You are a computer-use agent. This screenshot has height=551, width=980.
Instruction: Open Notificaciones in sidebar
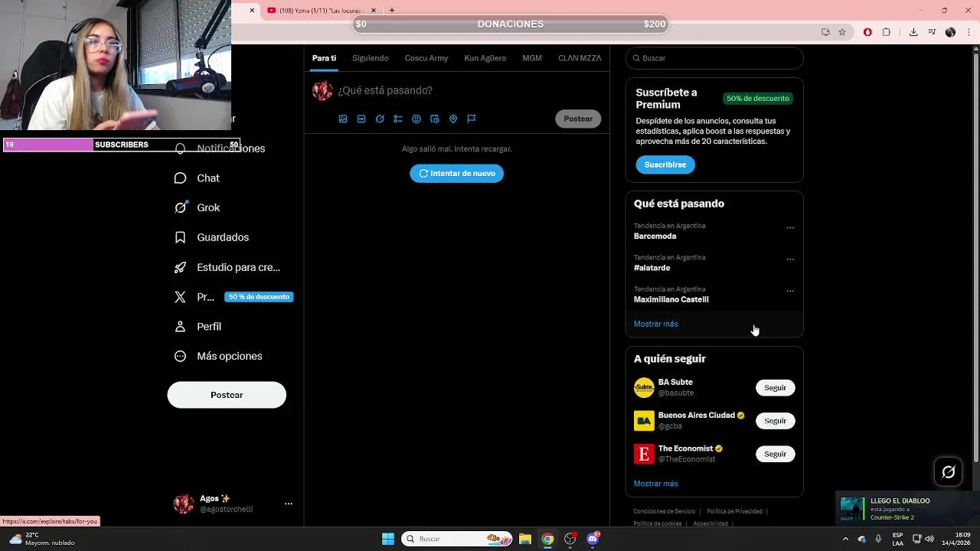[220, 148]
